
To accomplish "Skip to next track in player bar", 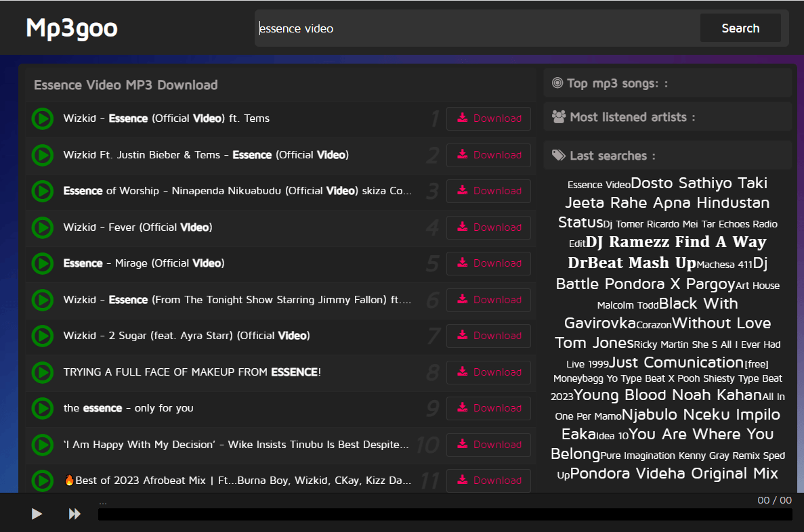I will tap(75, 514).
